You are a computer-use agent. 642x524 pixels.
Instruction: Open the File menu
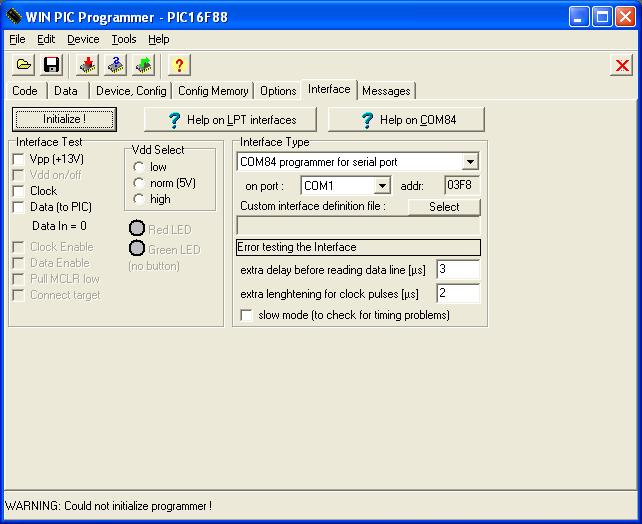17,39
